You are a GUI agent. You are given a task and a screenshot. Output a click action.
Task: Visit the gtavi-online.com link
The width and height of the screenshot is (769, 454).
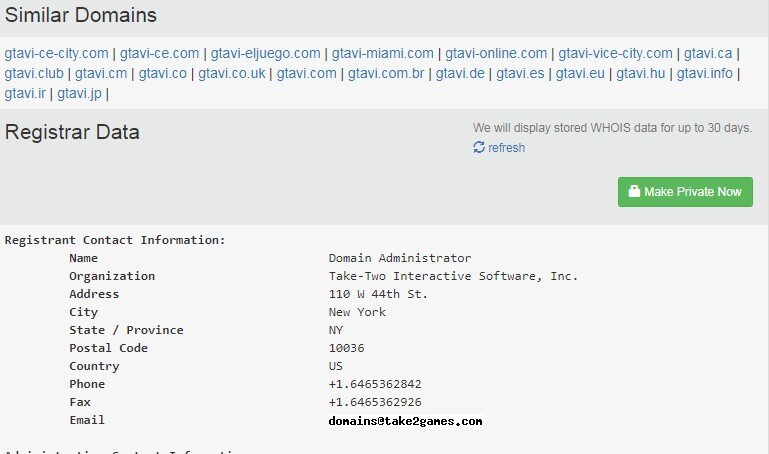click(496, 53)
